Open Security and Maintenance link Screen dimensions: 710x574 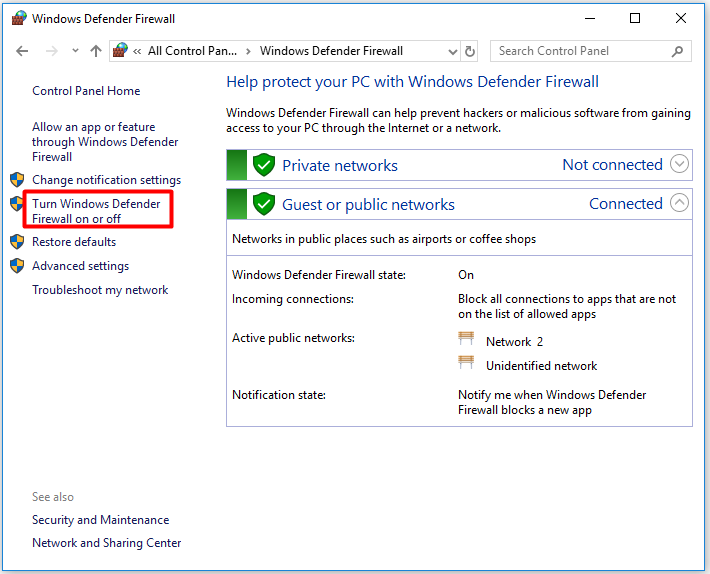[x=101, y=520]
